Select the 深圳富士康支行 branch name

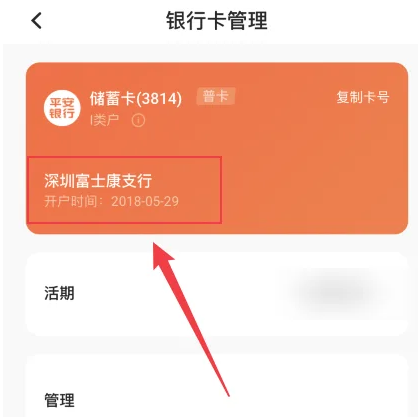98,181
